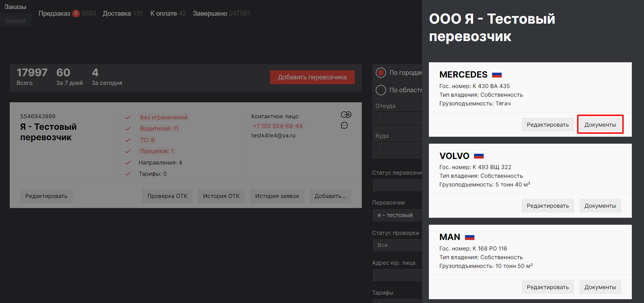Image resolution: width=644 pixels, height=303 pixels.
Task: Click the link/transfer icon on carrier card
Action: (346, 114)
